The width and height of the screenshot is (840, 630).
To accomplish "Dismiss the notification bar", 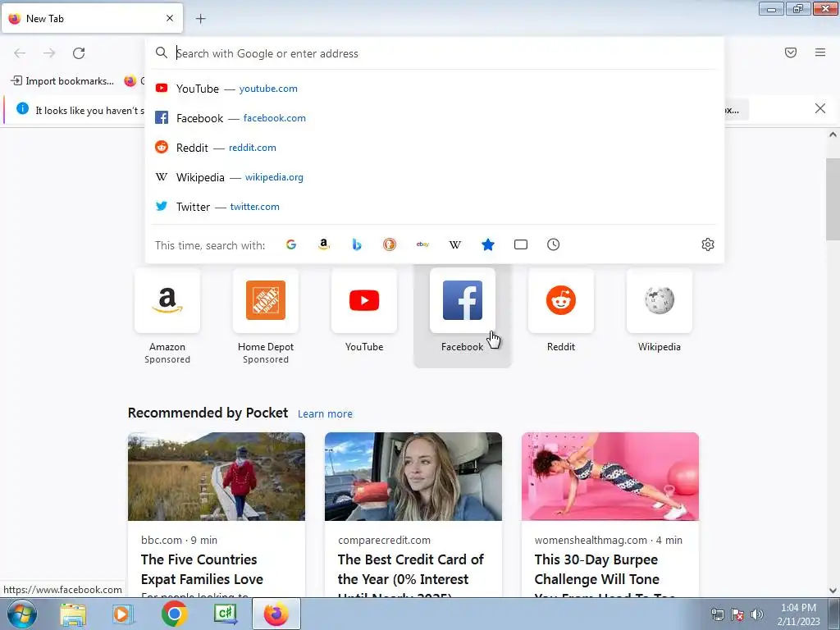I will pyautogui.click(x=820, y=109).
